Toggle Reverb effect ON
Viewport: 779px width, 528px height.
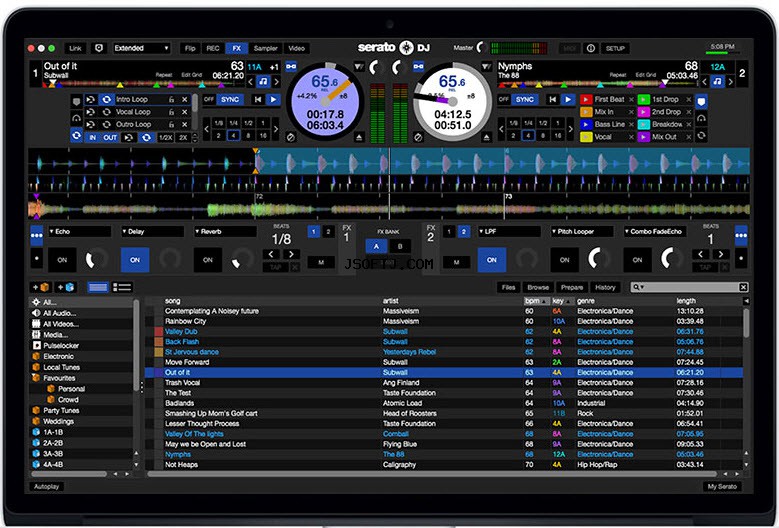208,260
